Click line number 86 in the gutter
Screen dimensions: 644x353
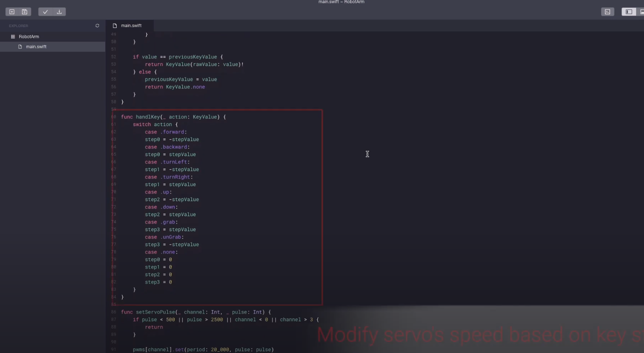coord(114,312)
